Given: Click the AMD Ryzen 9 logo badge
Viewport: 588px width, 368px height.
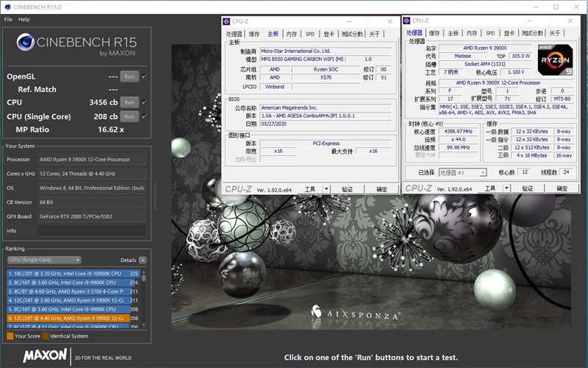Looking at the screenshot, I should click(x=555, y=60).
